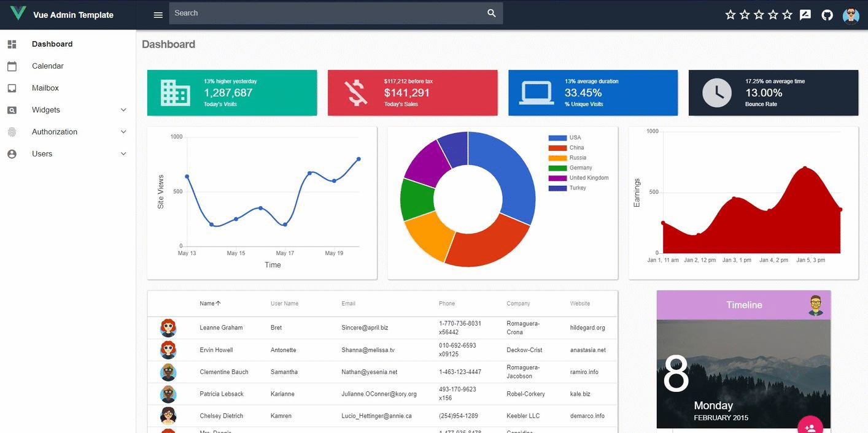
Task: Click the USA legend color swatch
Action: pyautogui.click(x=557, y=138)
